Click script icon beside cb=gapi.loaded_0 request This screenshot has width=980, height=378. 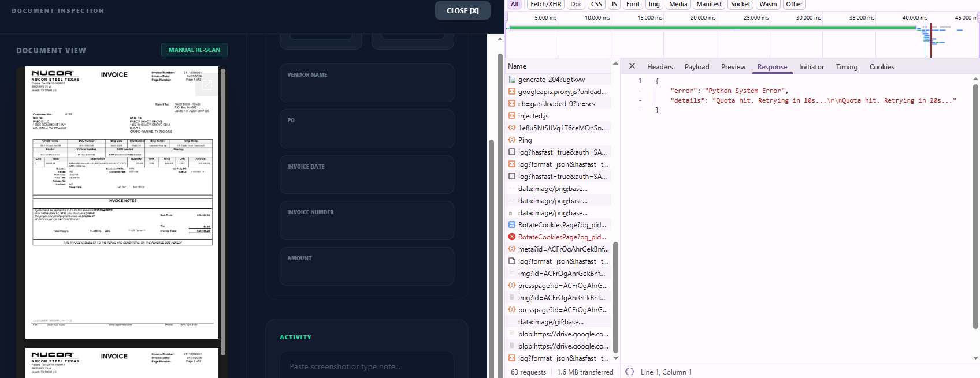tap(512, 104)
